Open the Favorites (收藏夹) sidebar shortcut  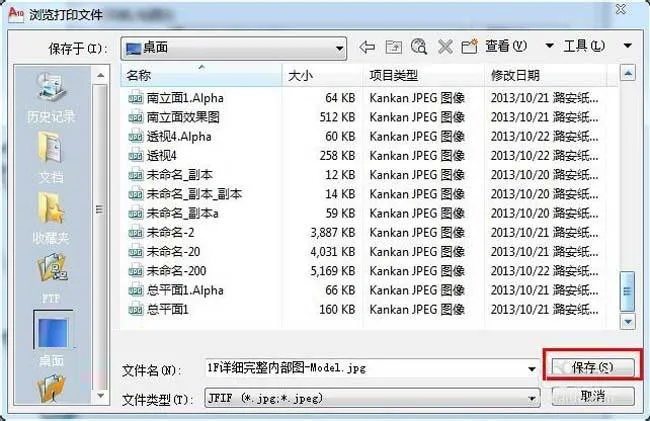51,218
